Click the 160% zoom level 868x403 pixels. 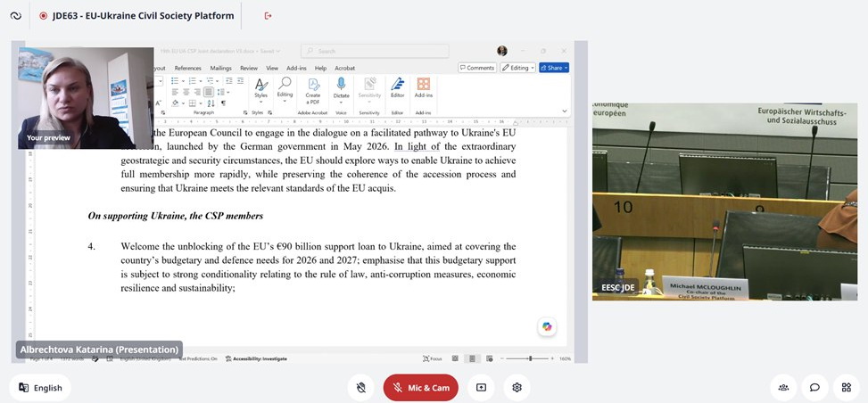point(565,358)
